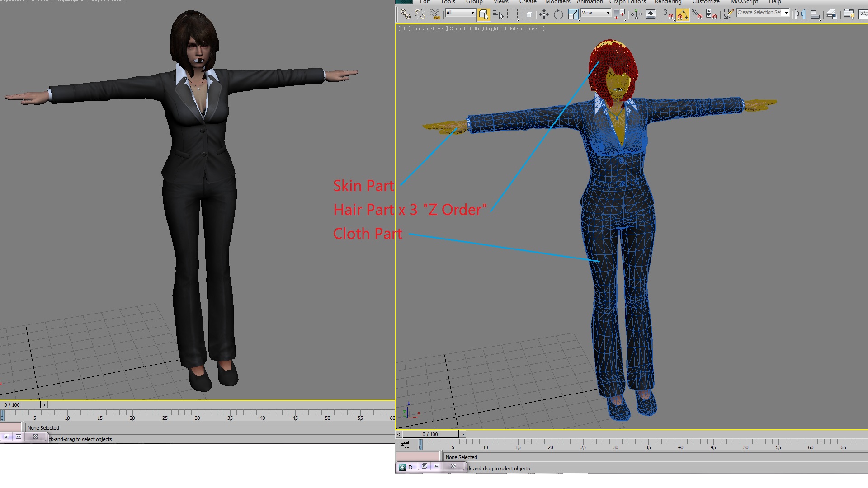The image size is (868, 488).
Task: Click the Perspective viewport label
Action: coord(428,28)
